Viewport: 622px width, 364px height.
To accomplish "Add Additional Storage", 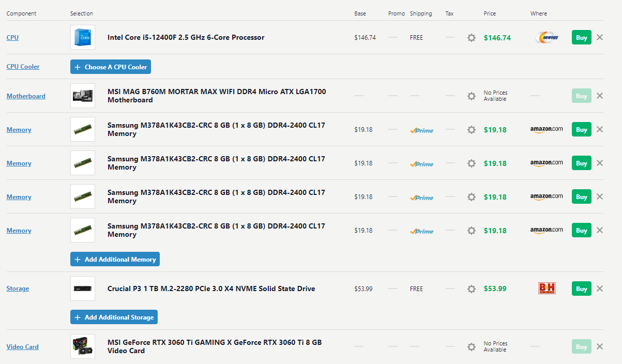I will (114, 317).
